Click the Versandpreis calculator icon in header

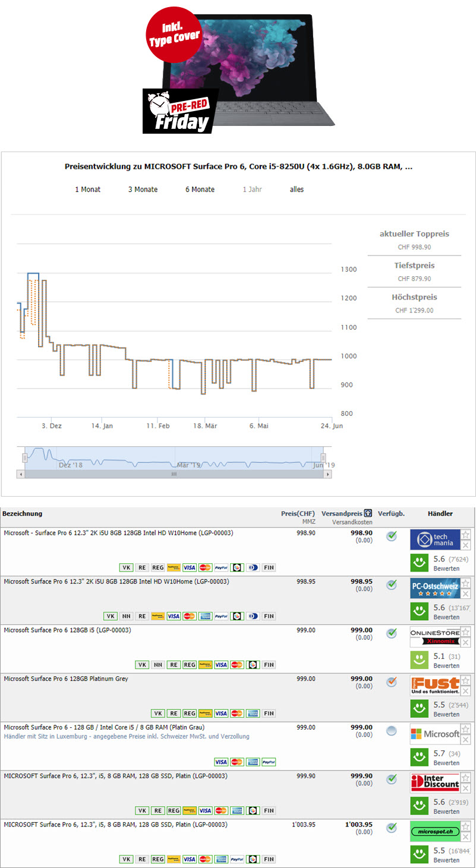click(x=368, y=513)
